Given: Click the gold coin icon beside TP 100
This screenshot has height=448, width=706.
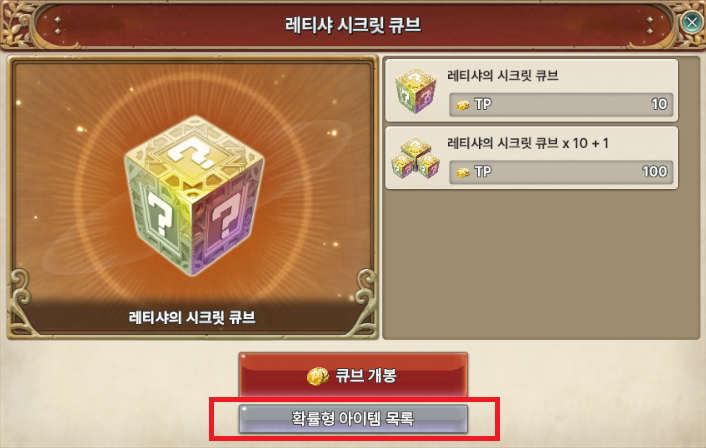Looking at the screenshot, I should (x=463, y=172).
